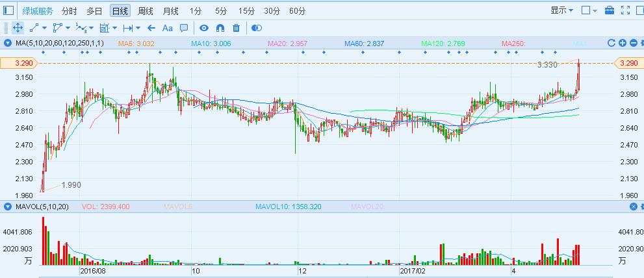
Task: Toggle drawings visibility with eye icon
Action: click(x=203, y=28)
